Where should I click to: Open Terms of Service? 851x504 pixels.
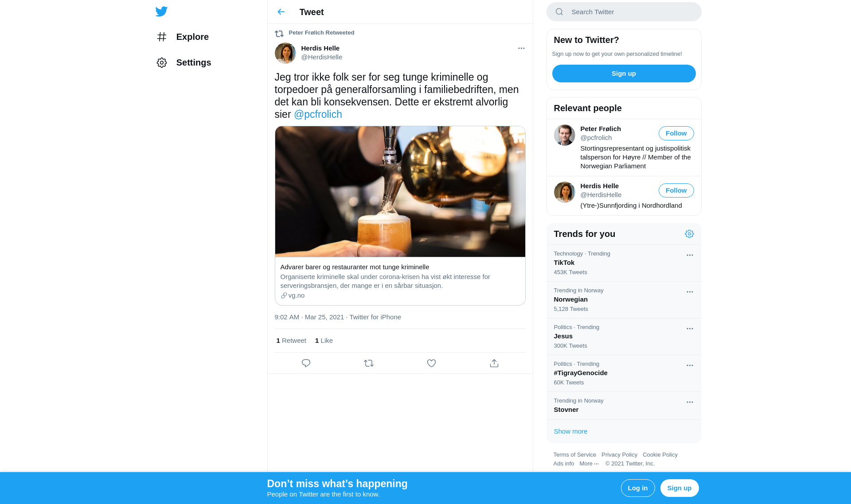click(x=574, y=455)
